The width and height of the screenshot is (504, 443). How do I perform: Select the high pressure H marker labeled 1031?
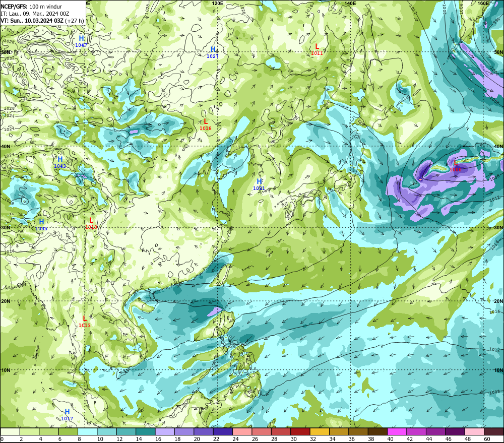click(x=259, y=181)
